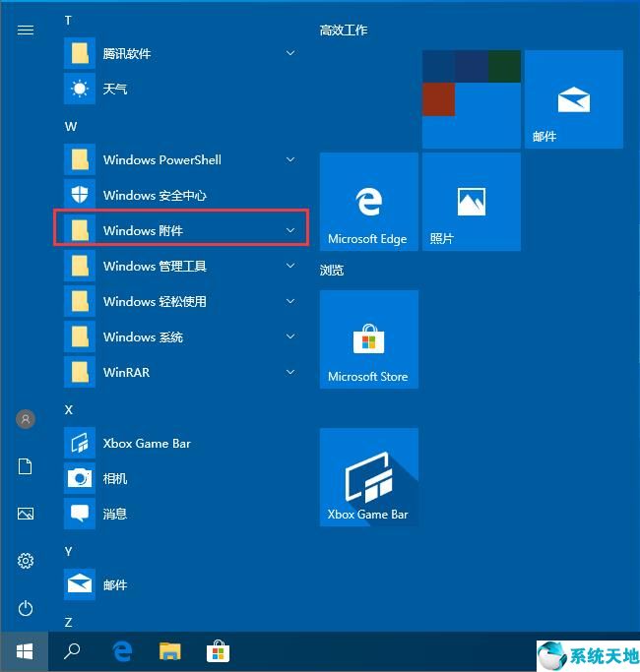Click the Windows Start button on the taskbar

25,652
